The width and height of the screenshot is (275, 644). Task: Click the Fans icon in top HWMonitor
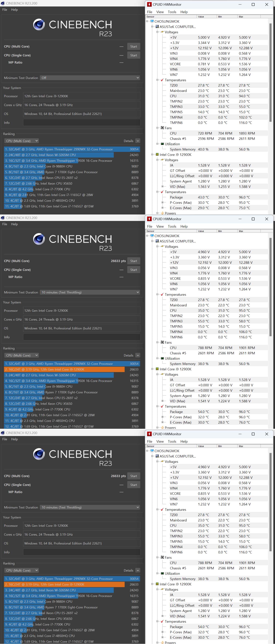click(x=162, y=128)
